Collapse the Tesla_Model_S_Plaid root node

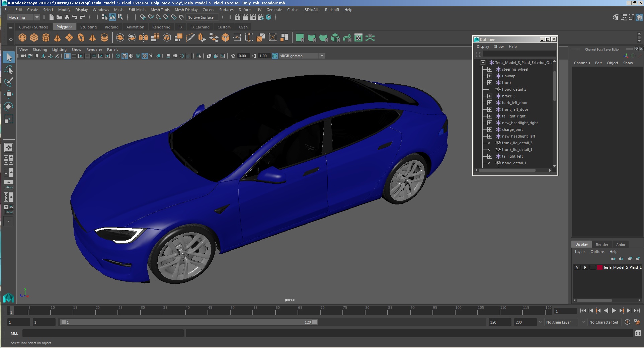coord(483,63)
